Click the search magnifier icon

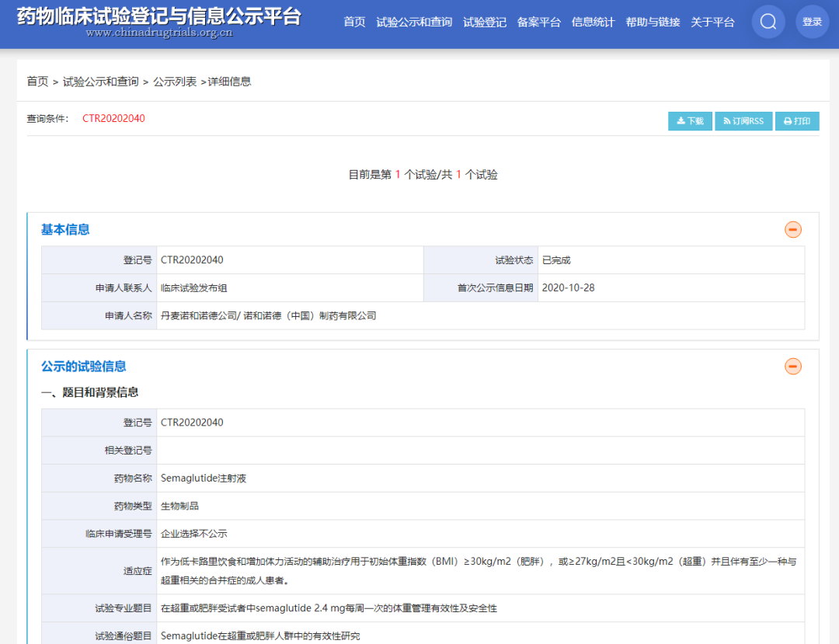pos(768,22)
